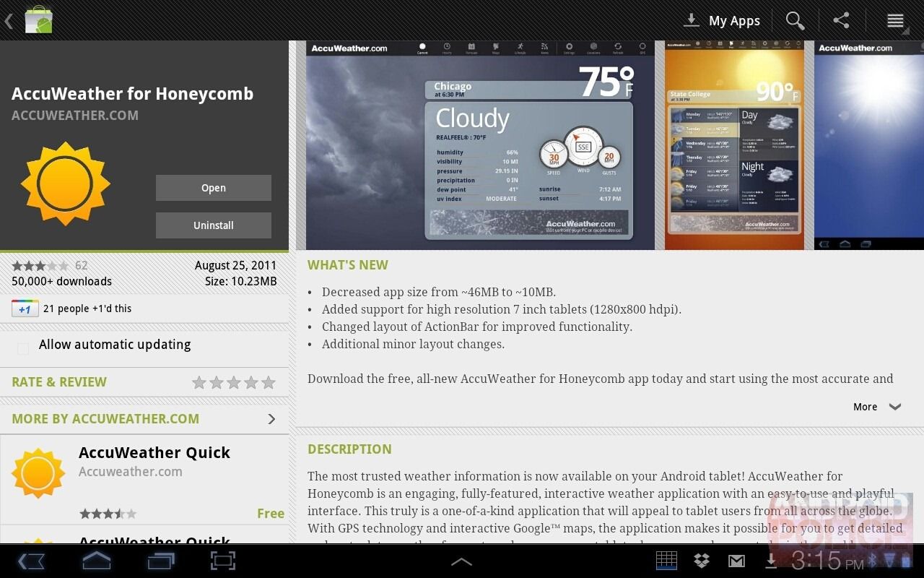View the Chicago weather screenshot thumbnail
The width and height of the screenshot is (924, 578).
click(x=479, y=144)
